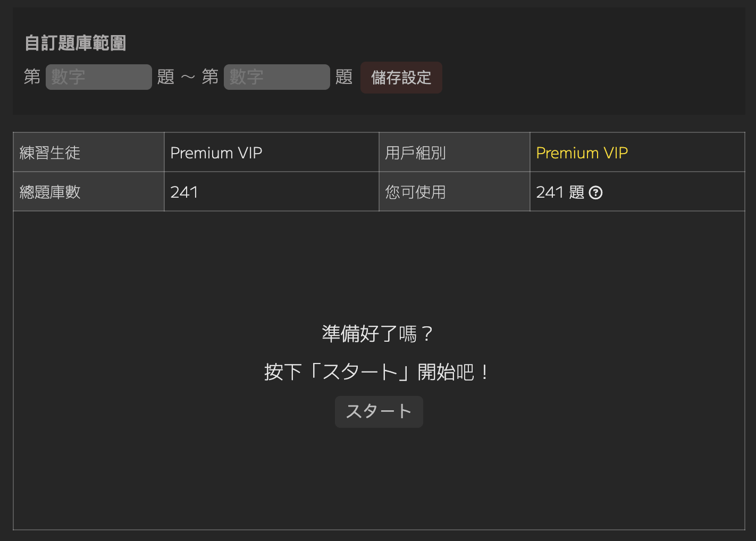Click the yellow Premium VIP user group text
This screenshot has height=541, width=756.
(582, 153)
